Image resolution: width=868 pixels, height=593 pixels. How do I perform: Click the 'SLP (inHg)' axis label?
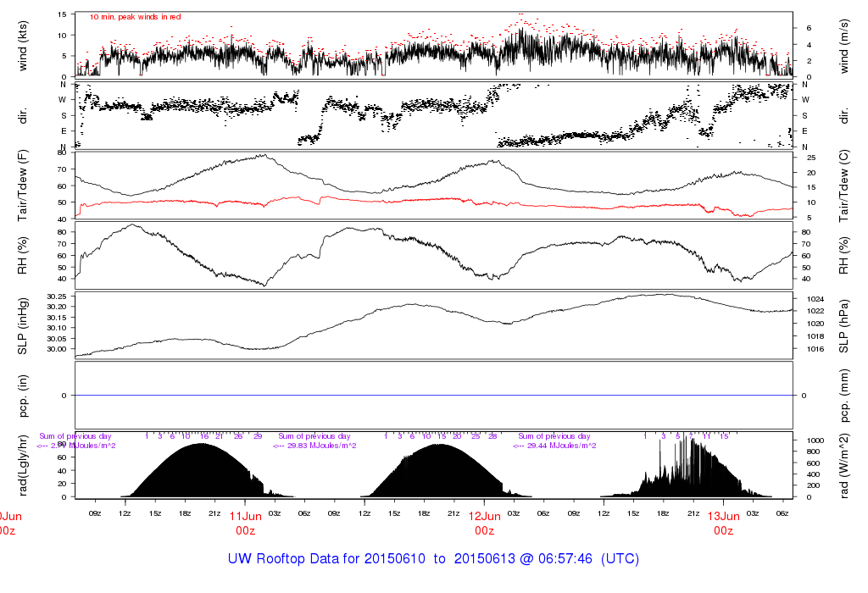[23, 324]
